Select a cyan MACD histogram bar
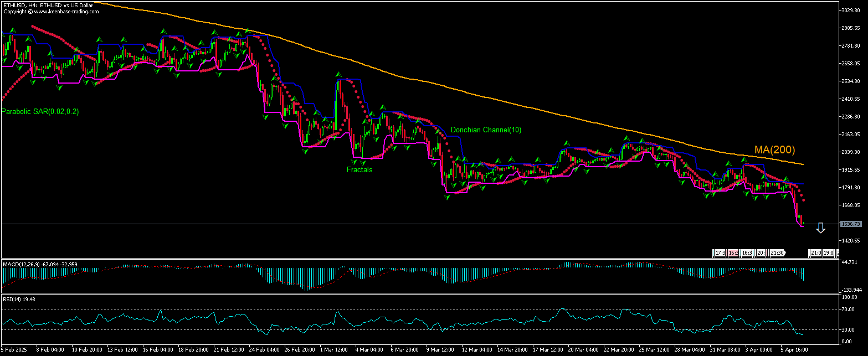 299,277
